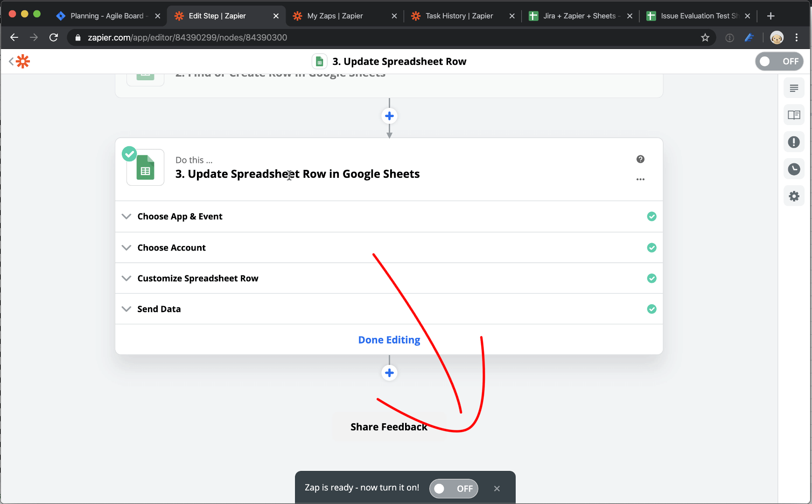The height and width of the screenshot is (504, 812).
Task: Go back in browser history
Action: pos(14,37)
